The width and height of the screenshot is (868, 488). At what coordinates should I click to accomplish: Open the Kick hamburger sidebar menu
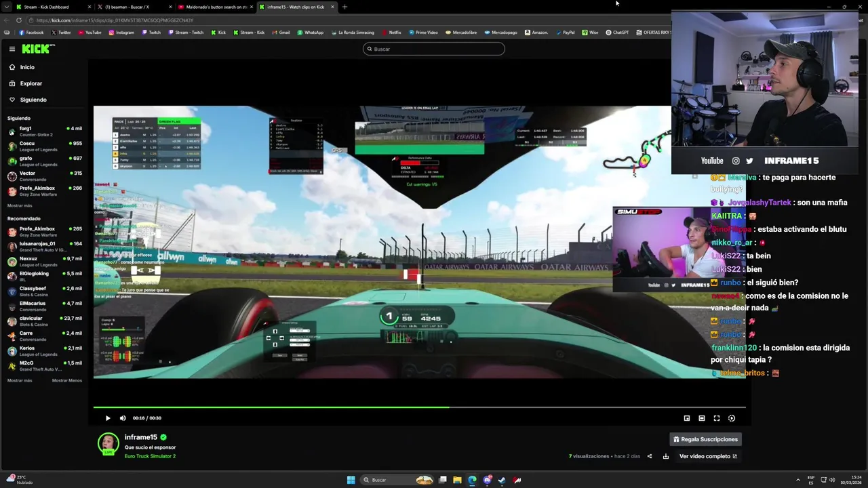coord(12,49)
